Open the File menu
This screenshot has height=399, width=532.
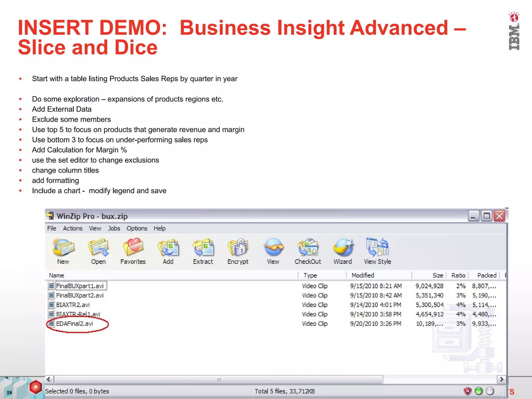pos(52,228)
